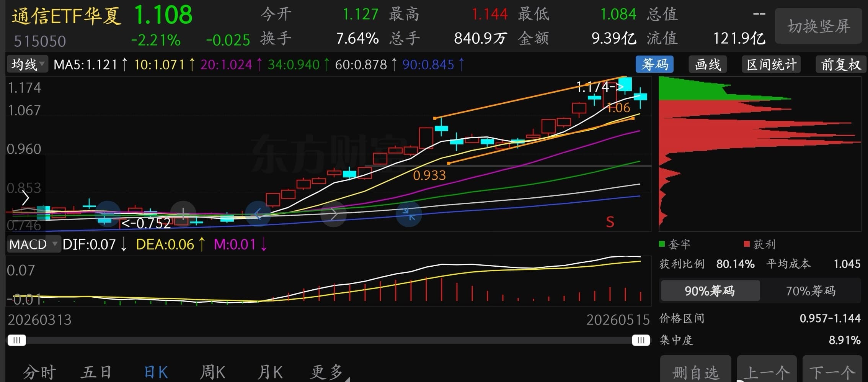Click the start date 20260313
The height and width of the screenshot is (382, 868).
coord(39,320)
